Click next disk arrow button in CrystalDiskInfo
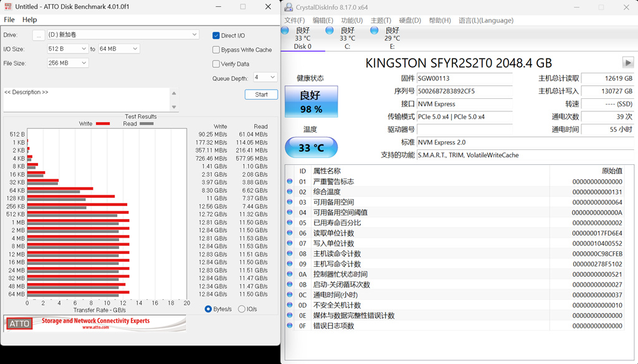 (x=628, y=63)
